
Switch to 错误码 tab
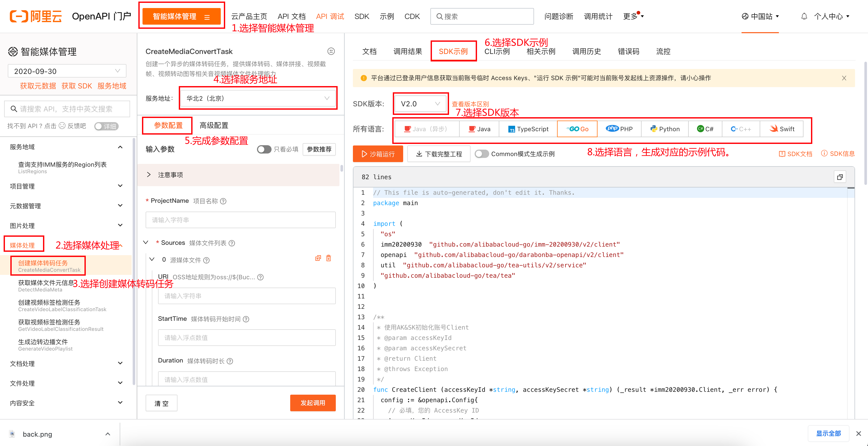point(628,51)
